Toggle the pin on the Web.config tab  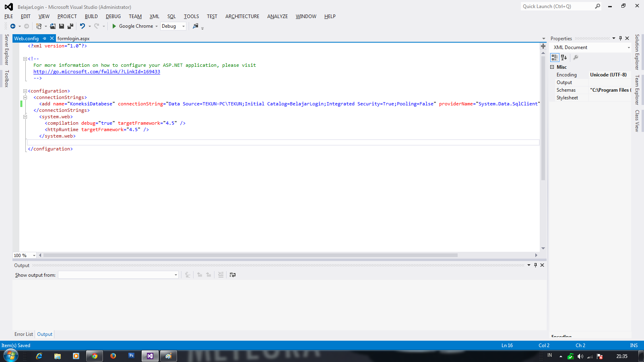44,38
